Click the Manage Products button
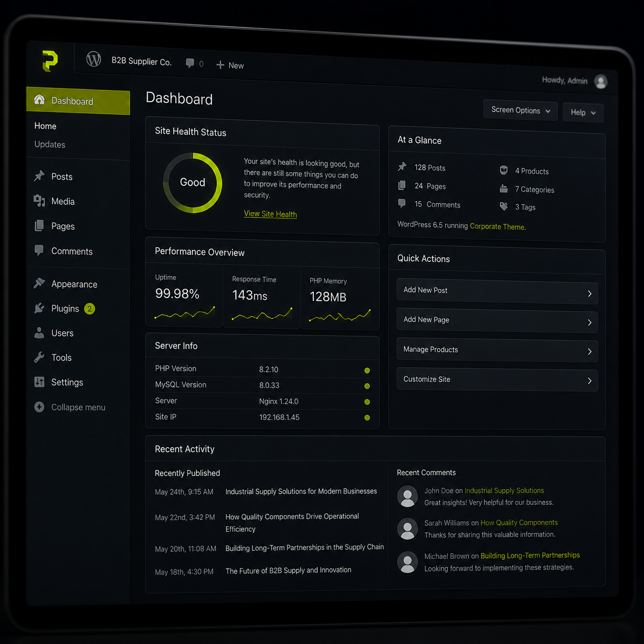The height and width of the screenshot is (644, 644). (497, 350)
